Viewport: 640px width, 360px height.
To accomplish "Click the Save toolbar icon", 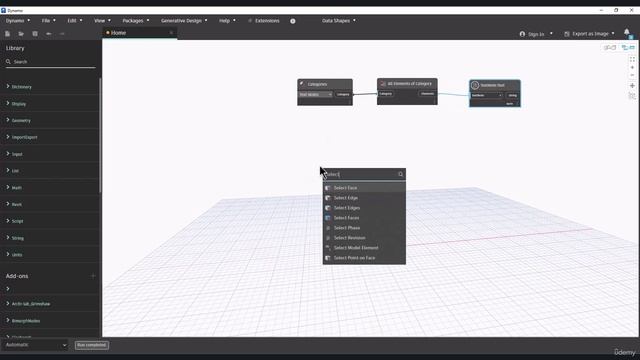I will coord(35,34).
